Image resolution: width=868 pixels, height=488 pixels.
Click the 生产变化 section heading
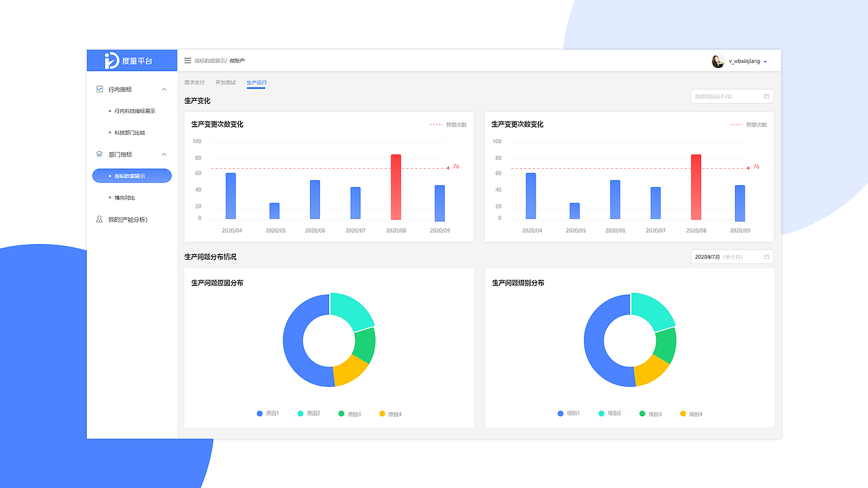(x=197, y=101)
